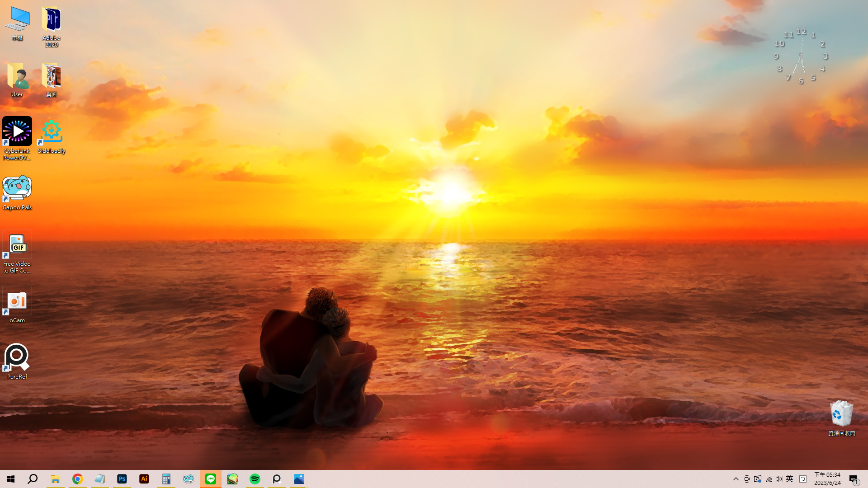Image resolution: width=868 pixels, height=488 pixels.
Task: Open Capoo Pals taskbar icon
Action: click(x=188, y=479)
